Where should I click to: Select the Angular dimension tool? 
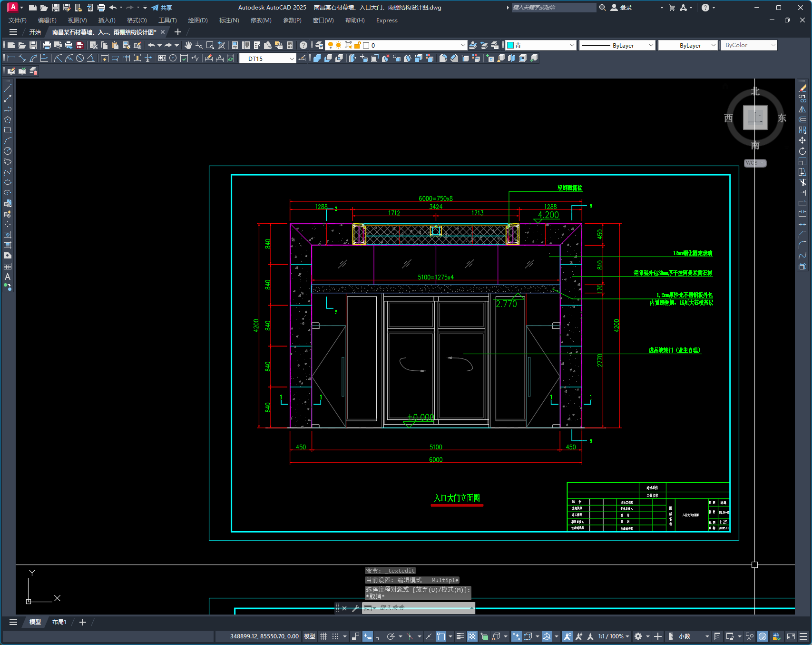click(90, 58)
